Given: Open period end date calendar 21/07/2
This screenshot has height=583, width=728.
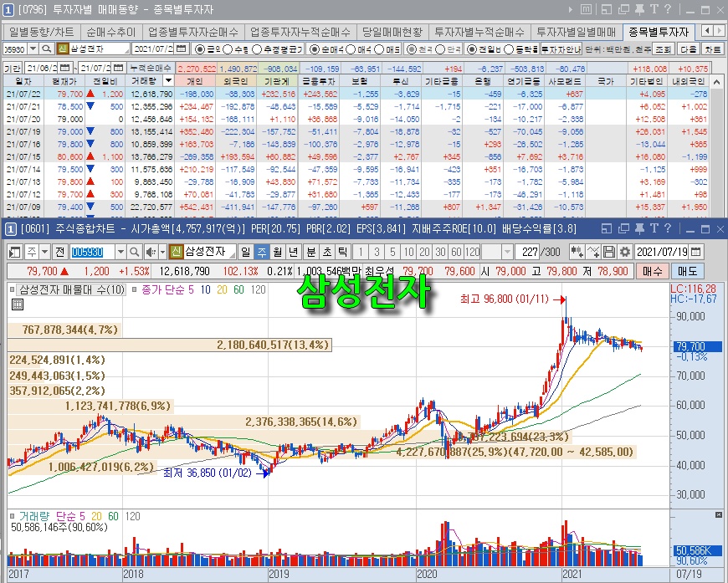Looking at the screenshot, I should tap(119, 69).
